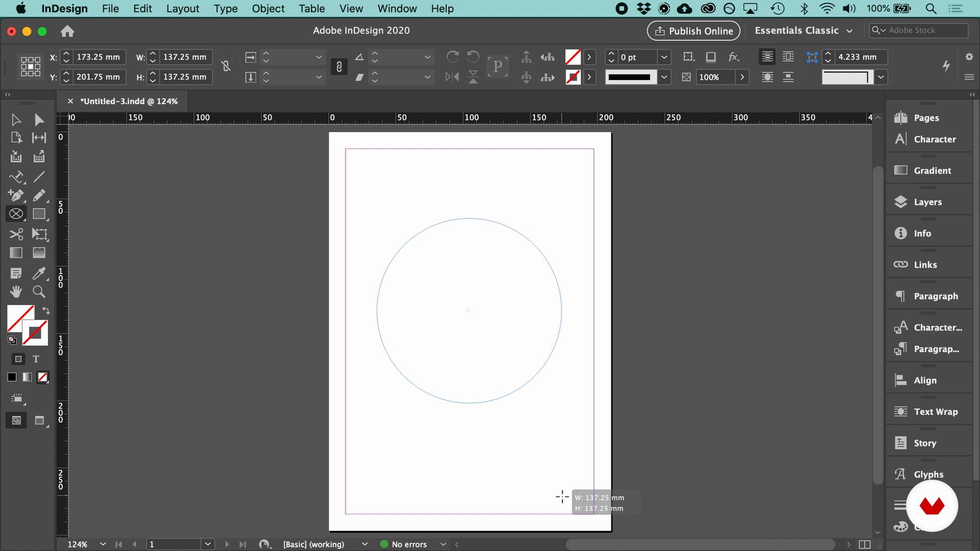Image resolution: width=980 pixels, height=551 pixels.
Task: Select the Rectangle tool
Action: pos(39,214)
